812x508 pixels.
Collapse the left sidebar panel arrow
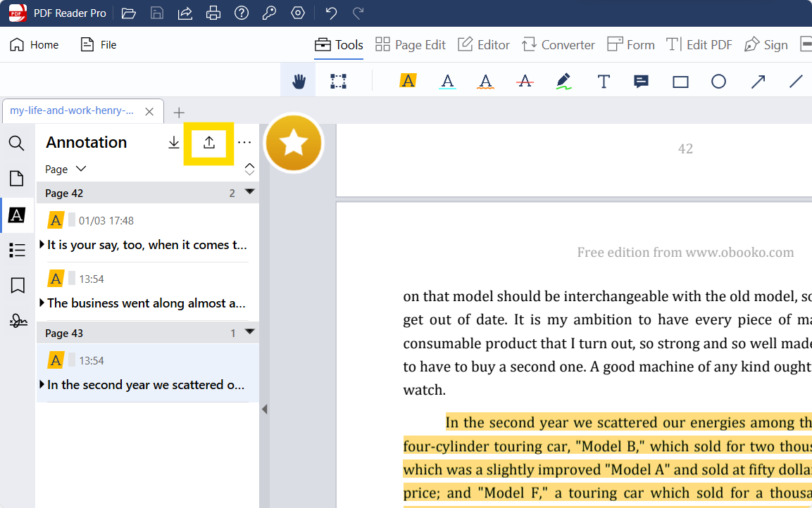tap(265, 409)
